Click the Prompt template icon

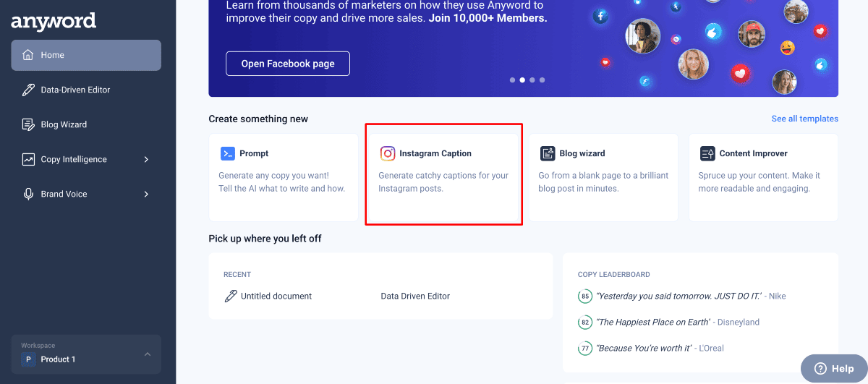click(x=227, y=153)
